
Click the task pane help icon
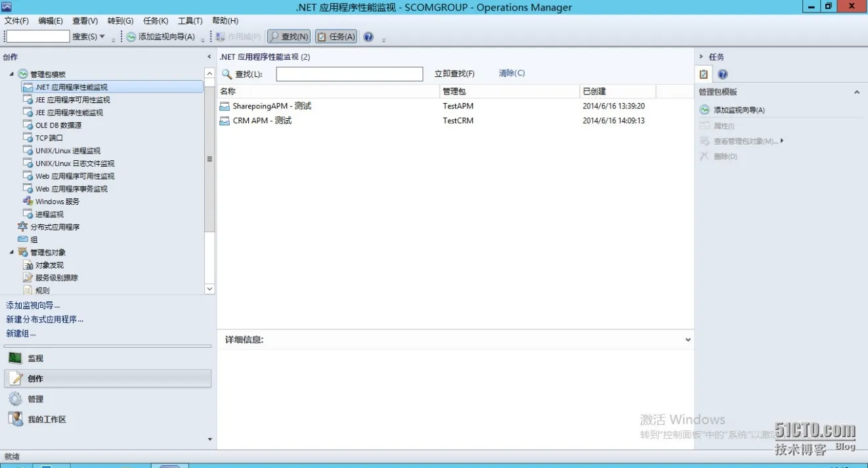723,74
